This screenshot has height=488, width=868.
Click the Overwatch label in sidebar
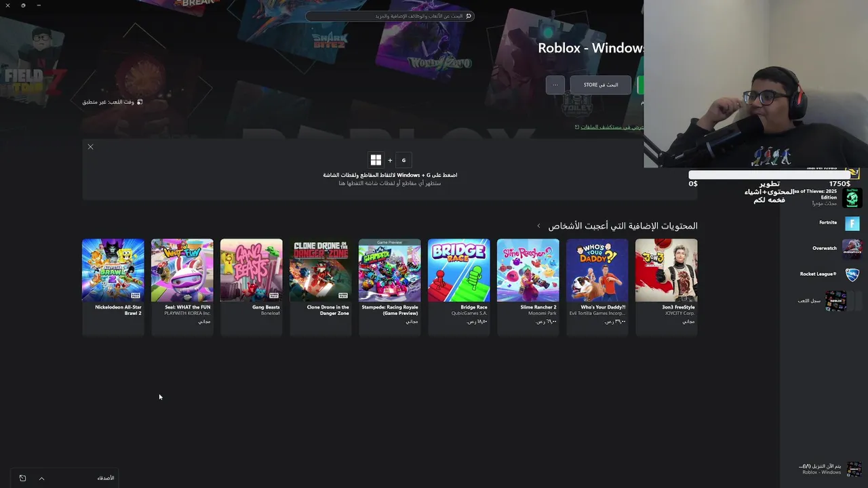pos(825,248)
